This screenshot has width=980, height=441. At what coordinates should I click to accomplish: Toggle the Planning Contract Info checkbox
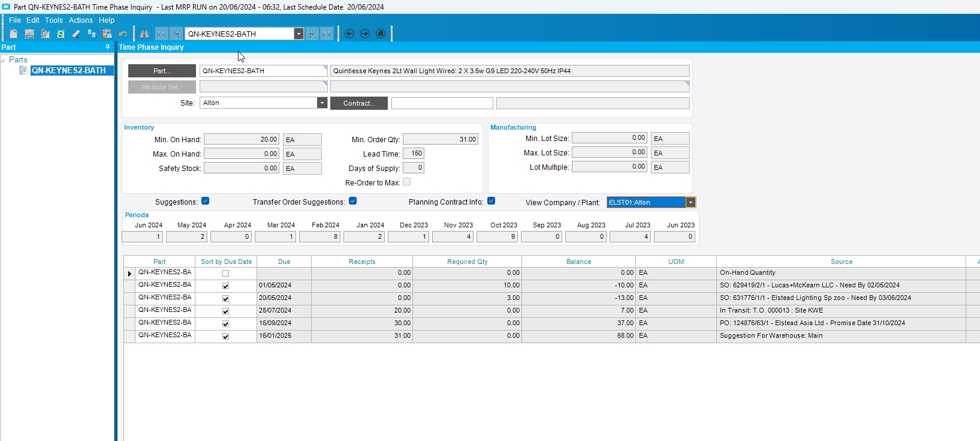pos(491,201)
